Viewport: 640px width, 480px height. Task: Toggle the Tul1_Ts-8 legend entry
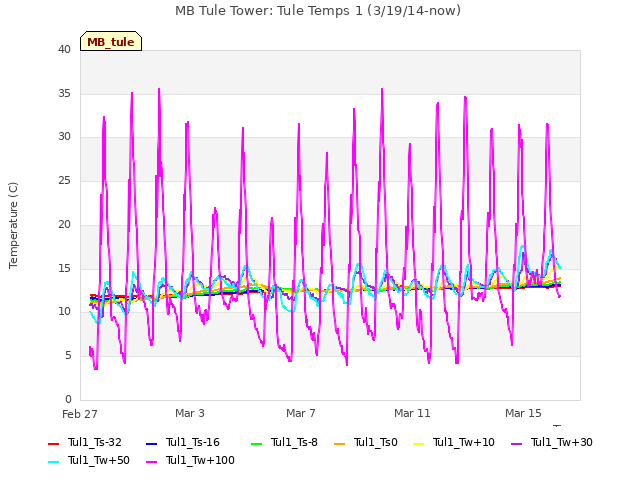coord(284,442)
